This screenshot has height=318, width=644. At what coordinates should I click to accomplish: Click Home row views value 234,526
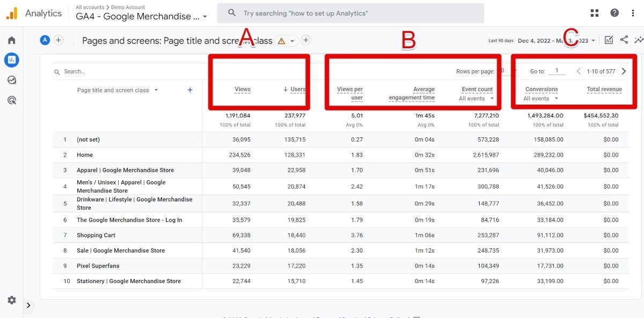click(x=239, y=155)
